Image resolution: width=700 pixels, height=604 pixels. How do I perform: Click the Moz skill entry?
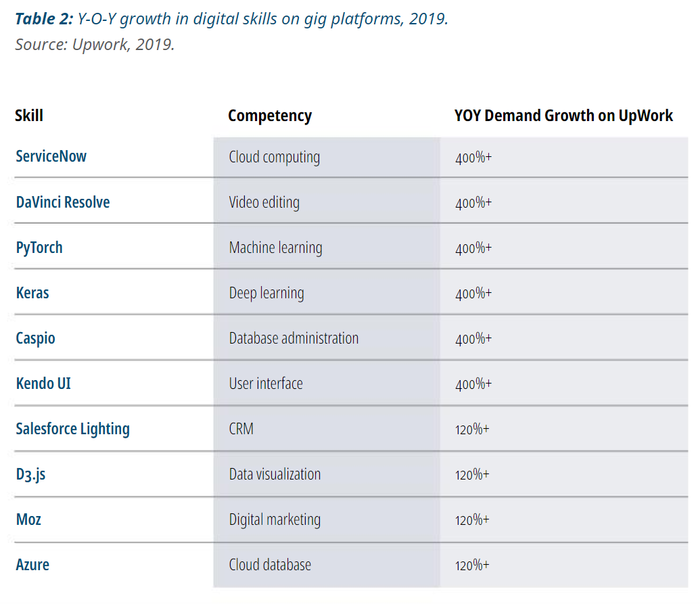[x=28, y=519]
